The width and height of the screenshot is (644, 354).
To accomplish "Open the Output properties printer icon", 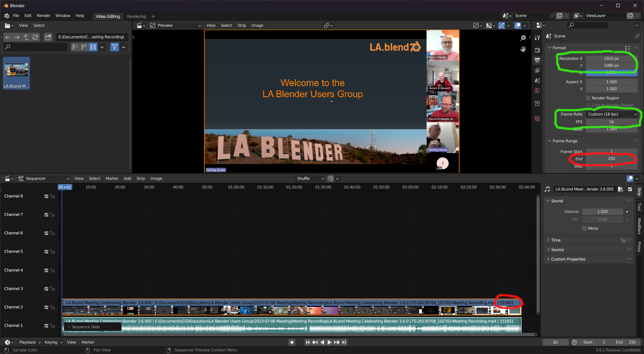I will 537,60.
